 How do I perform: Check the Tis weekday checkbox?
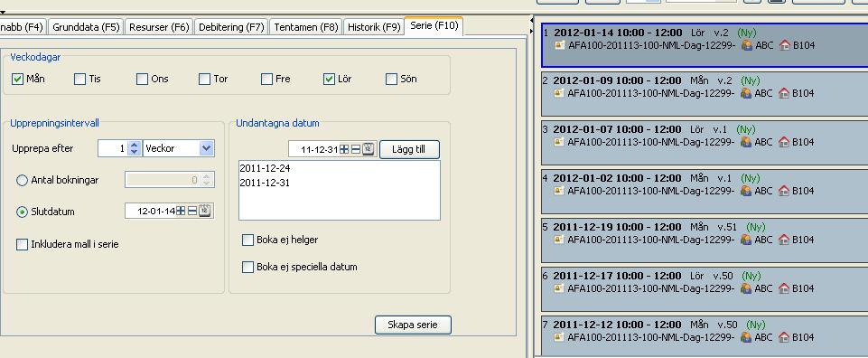79,79
